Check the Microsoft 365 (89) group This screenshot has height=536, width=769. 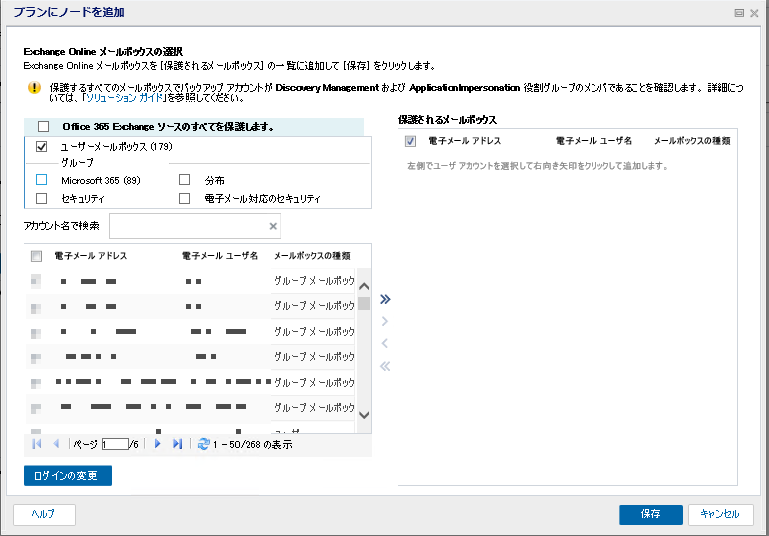point(42,180)
